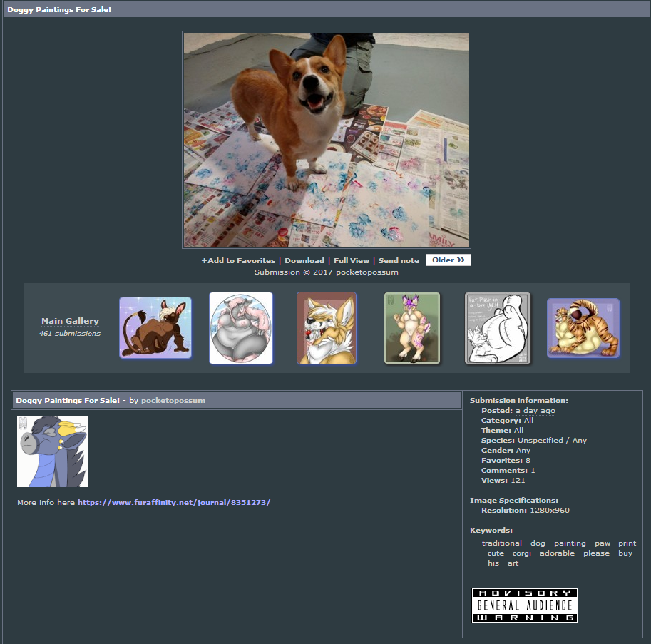651x644 pixels.
Task: Open the black-and-white YCH sketch thumbnail
Action: point(498,328)
